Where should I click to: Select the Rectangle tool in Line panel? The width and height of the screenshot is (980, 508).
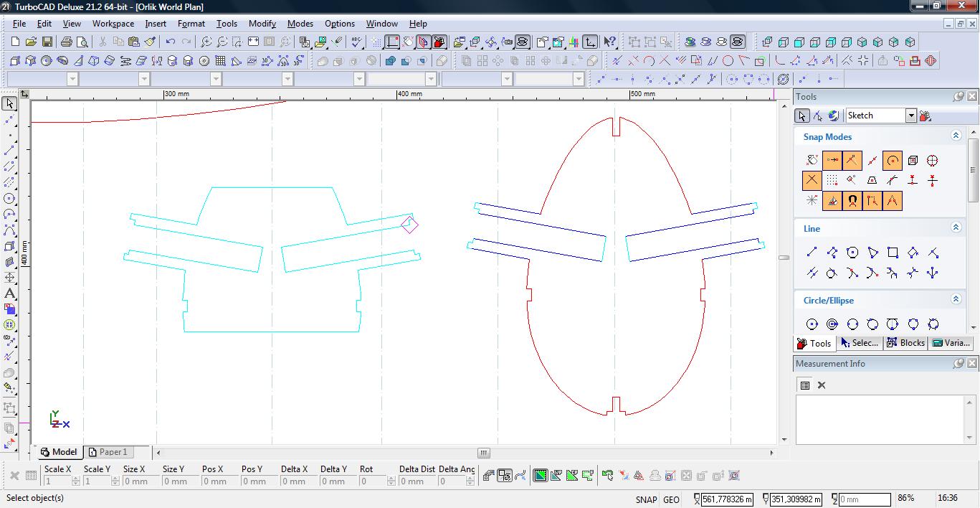point(893,253)
